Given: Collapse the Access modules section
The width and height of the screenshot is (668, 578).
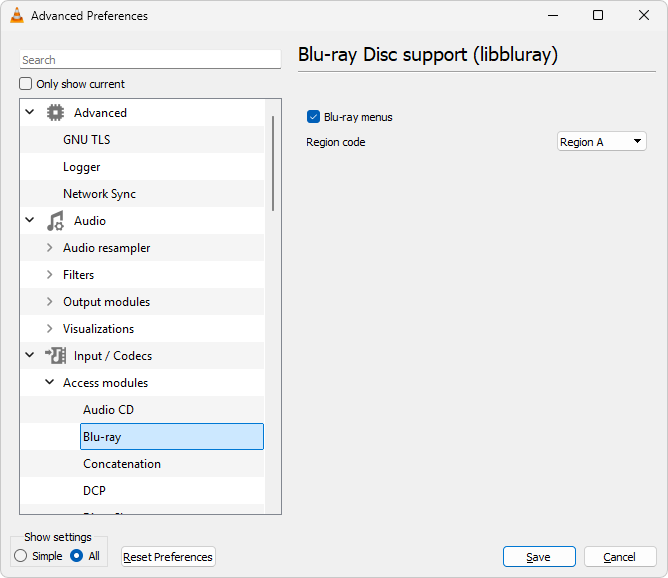Looking at the screenshot, I should point(50,383).
